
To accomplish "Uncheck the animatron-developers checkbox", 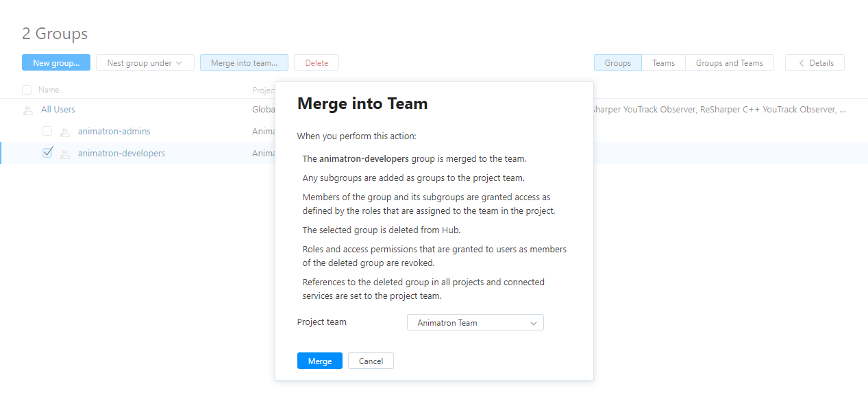I will (x=47, y=153).
